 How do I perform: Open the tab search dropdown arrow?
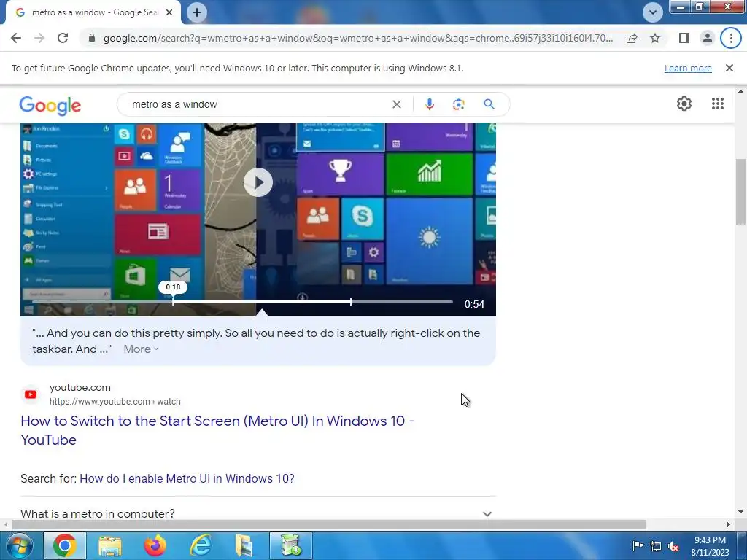(653, 12)
